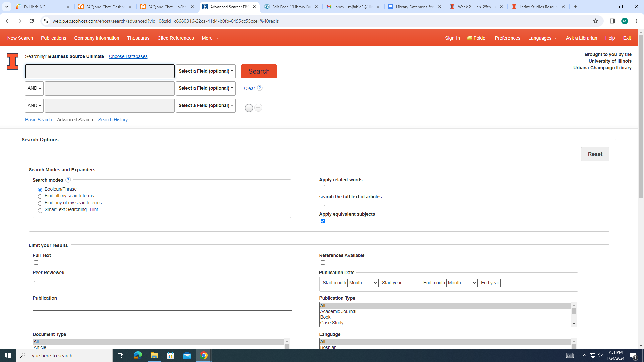Open the help icon next to Clear

pos(260,88)
